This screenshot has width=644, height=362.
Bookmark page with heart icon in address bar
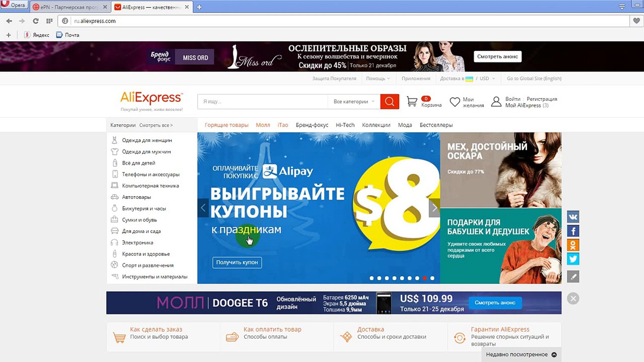pos(636,21)
